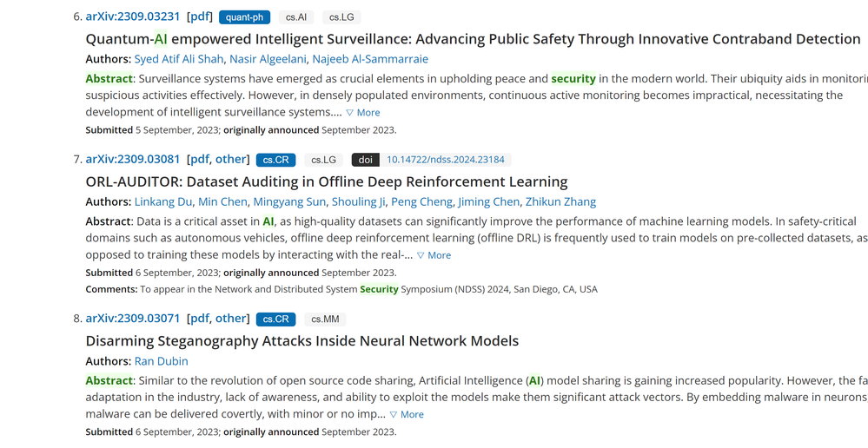Click the quant-ph category tag
868x448 pixels.
[244, 17]
